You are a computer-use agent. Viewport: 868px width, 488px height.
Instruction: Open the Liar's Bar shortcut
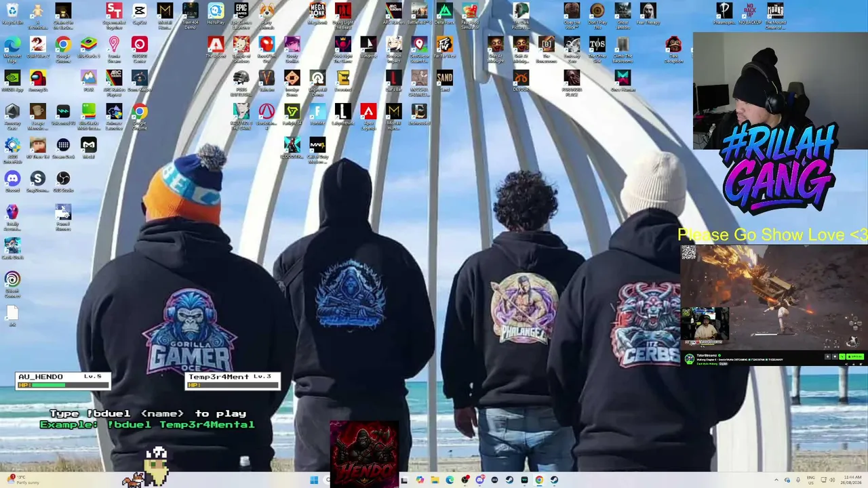(x=394, y=81)
